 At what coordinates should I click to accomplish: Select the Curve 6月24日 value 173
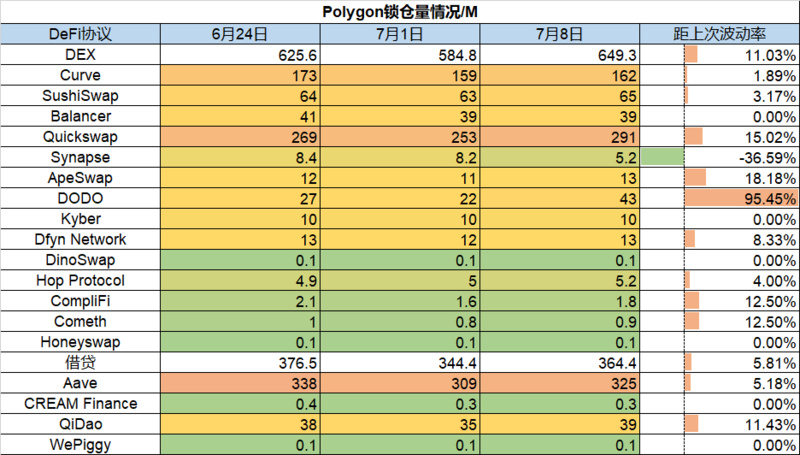tap(239, 75)
